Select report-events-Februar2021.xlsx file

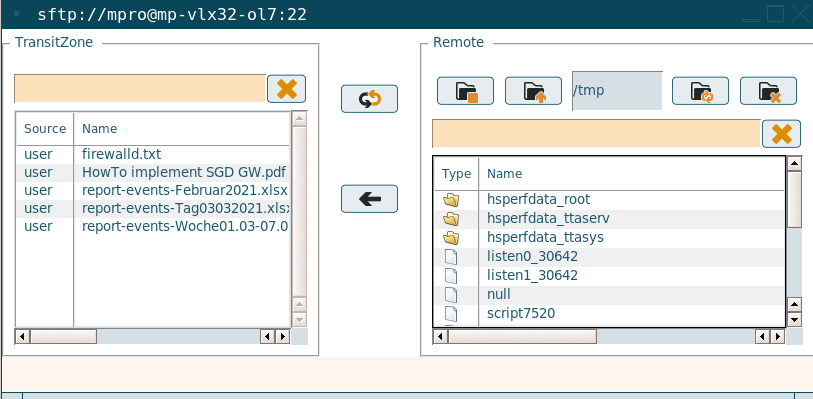(185, 190)
